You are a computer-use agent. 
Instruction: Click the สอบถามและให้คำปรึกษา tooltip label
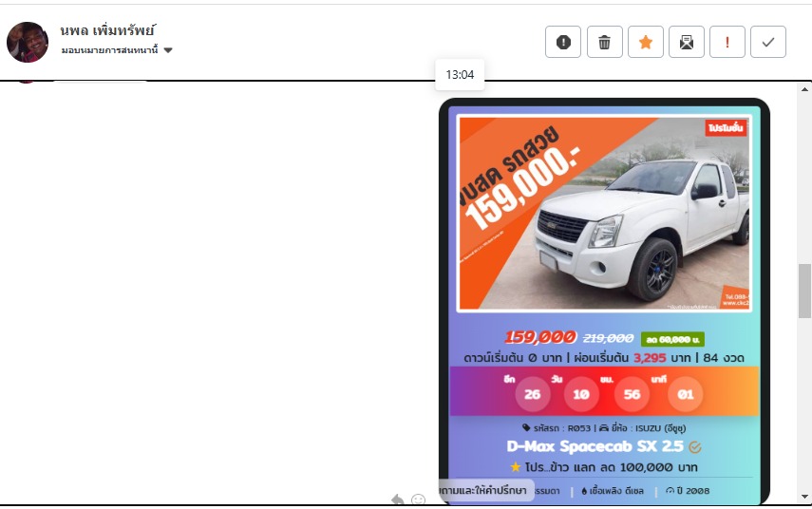tap(486, 490)
